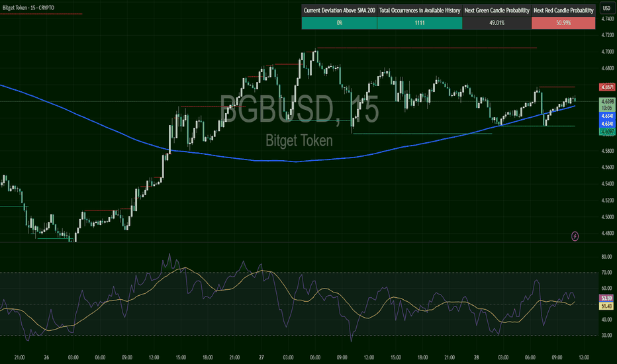Click Total Occurrences in Available History header
The height and width of the screenshot is (364, 617).
[x=419, y=11]
